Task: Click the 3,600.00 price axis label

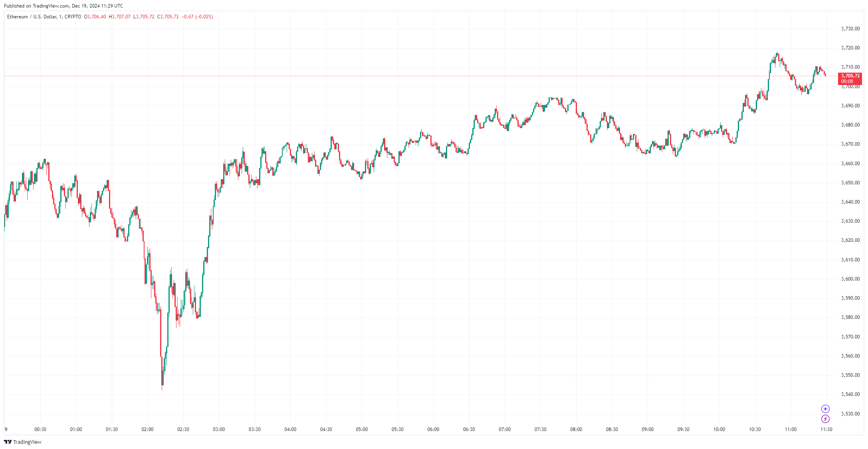Action: coord(850,279)
